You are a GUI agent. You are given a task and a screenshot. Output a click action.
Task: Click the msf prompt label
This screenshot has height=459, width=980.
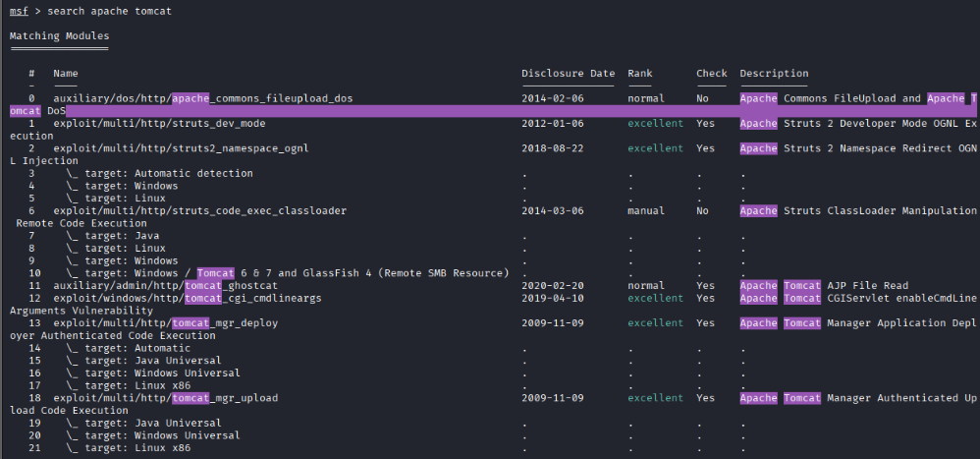(19, 11)
